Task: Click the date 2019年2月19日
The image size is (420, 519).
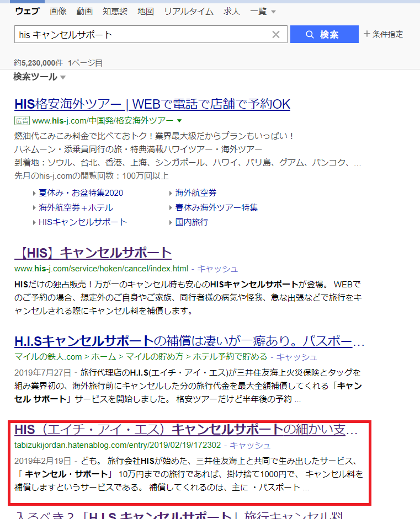Action: (x=42, y=461)
